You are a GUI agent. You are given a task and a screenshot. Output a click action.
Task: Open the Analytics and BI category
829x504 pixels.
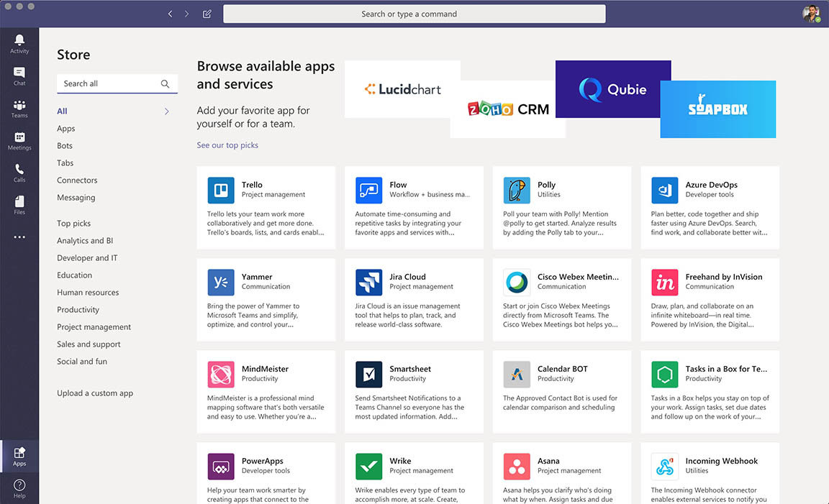click(85, 240)
